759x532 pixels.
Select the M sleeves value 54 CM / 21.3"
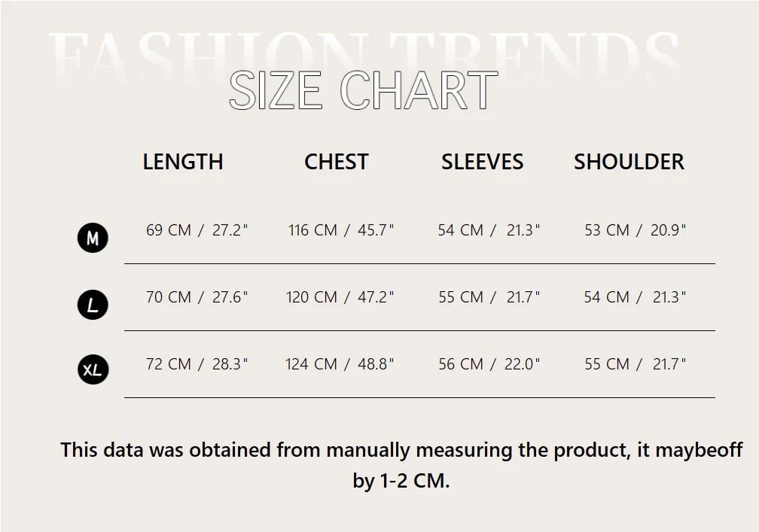(489, 230)
